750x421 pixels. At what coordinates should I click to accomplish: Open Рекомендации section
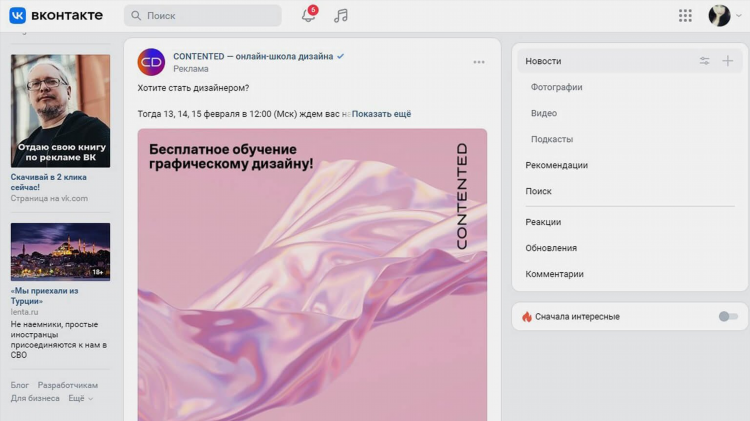click(556, 165)
